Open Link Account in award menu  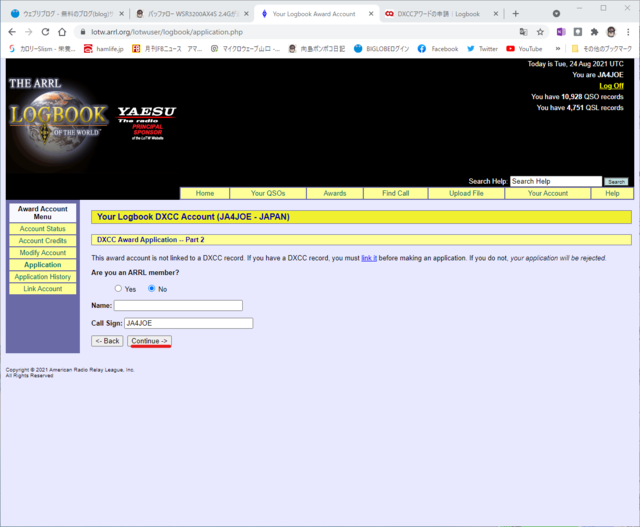click(43, 289)
